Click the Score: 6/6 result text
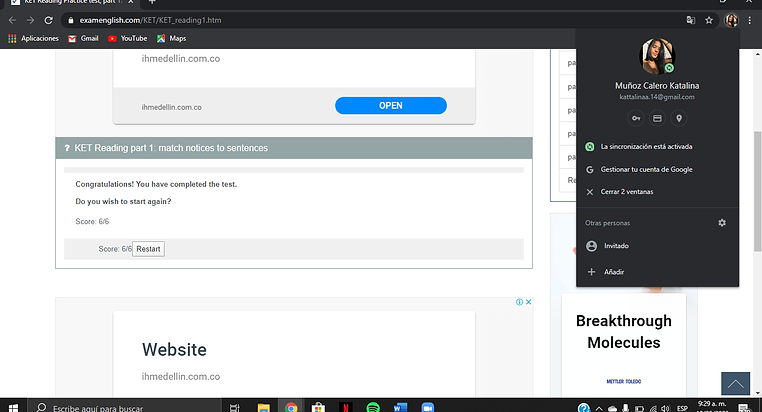Viewport: 762px width, 412px height. [x=92, y=222]
